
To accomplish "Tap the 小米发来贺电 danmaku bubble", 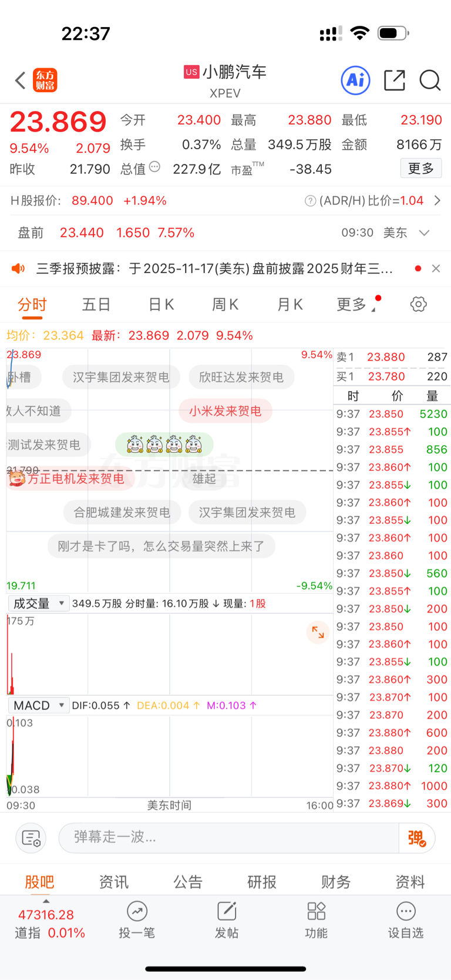I will [x=225, y=410].
